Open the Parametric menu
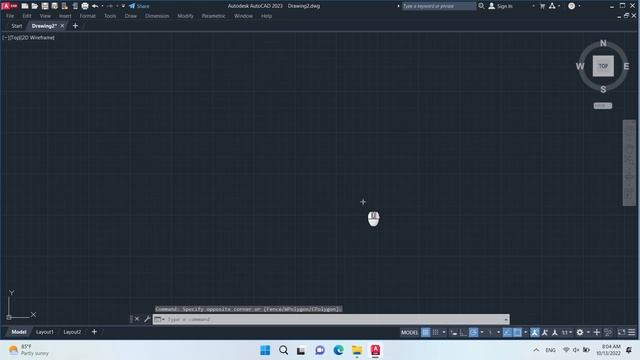The height and width of the screenshot is (360, 640). (213, 16)
